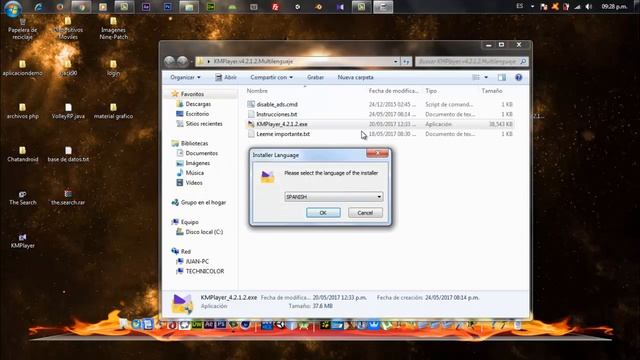Open After Effects from the taskbar
The width and height of the screenshot is (640, 360).
[x=146, y=7]
